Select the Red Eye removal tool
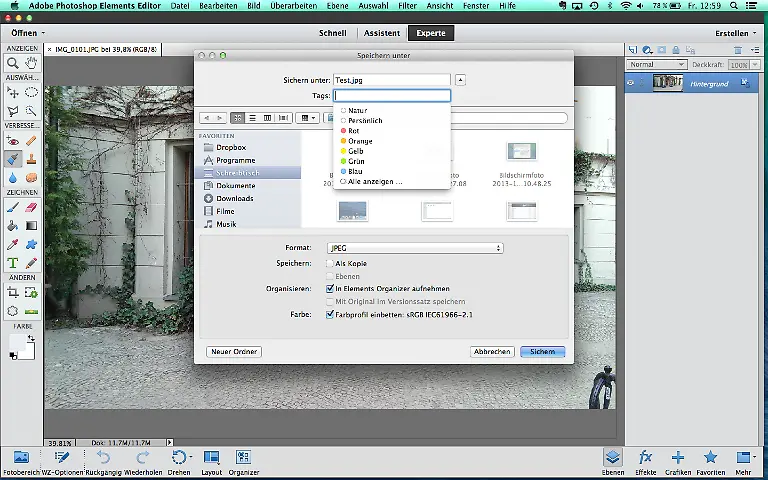Viewport: 768px width, 480px height. [x=13, y=141]
